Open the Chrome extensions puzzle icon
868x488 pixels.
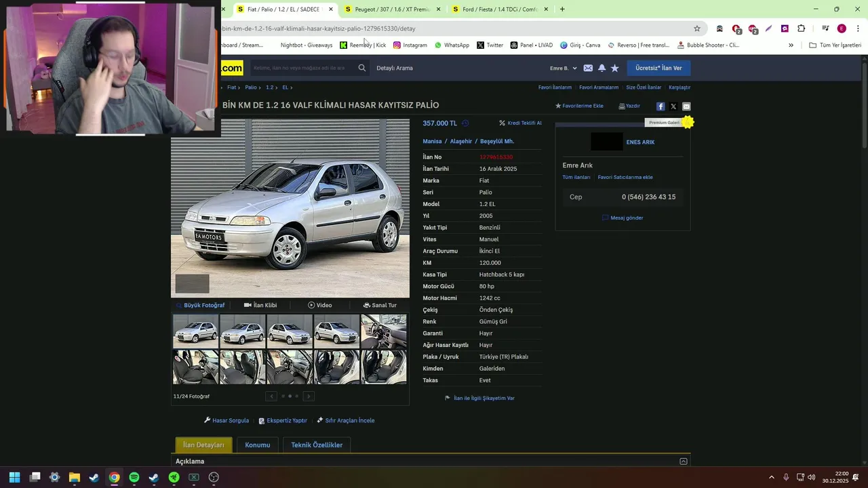802,28
